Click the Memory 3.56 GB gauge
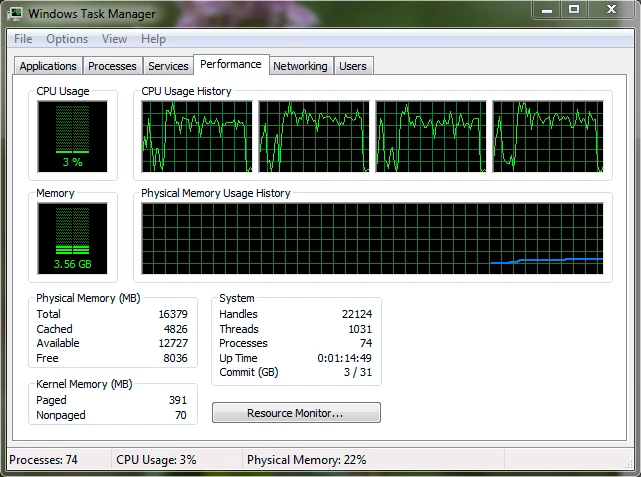Viewport: 641px width, 477px height. [72, 238]
